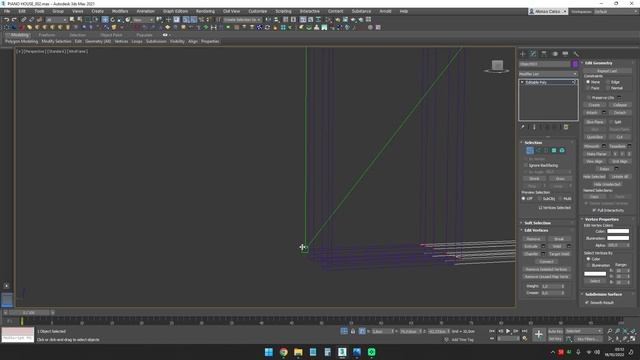The width and height of the screenshot is (640, 360).
Task: Click the vertex Illumination swatch
Action: [x=618, y=238]
